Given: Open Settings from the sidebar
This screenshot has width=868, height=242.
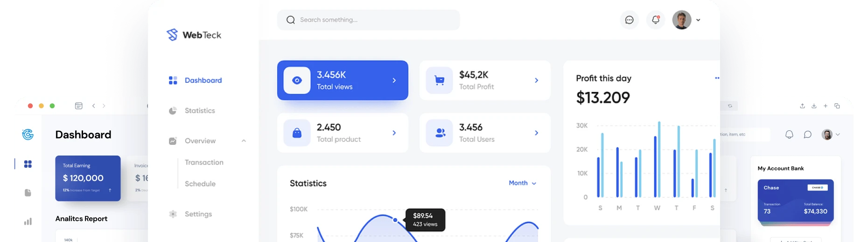Looking at the screenshot, I should (x=198, y=214).
